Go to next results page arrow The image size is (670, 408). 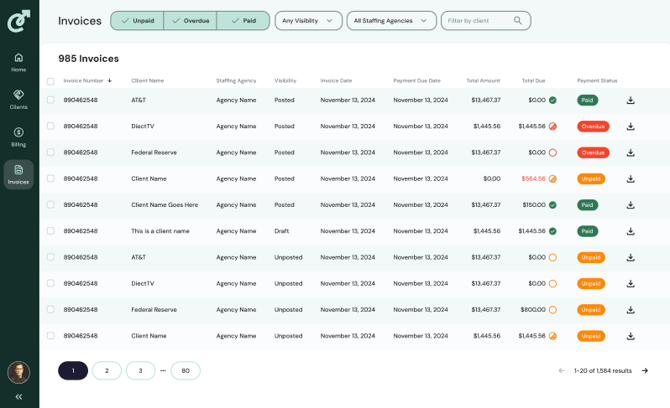point(644,371)
